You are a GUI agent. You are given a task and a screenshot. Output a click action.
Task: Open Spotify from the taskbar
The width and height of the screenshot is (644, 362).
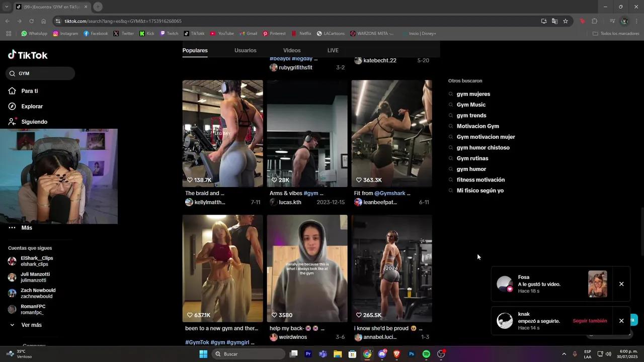426,354
